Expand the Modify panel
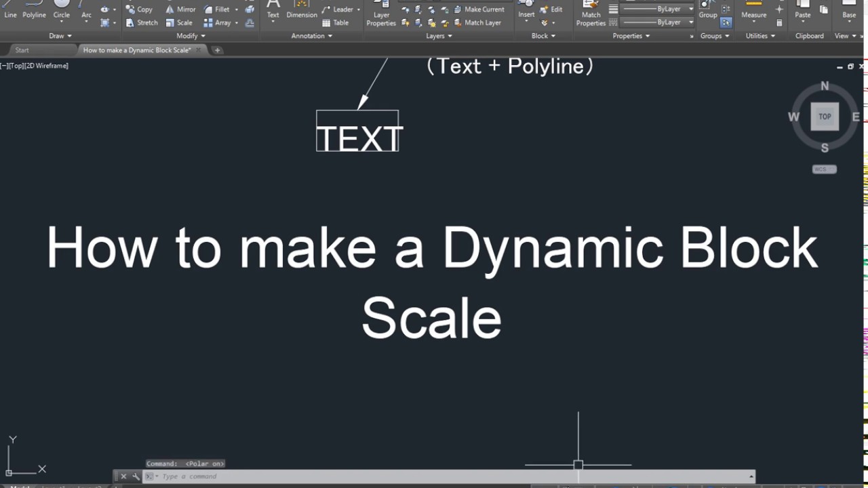This screenshot has height=488, width=868. pos(191,36)
